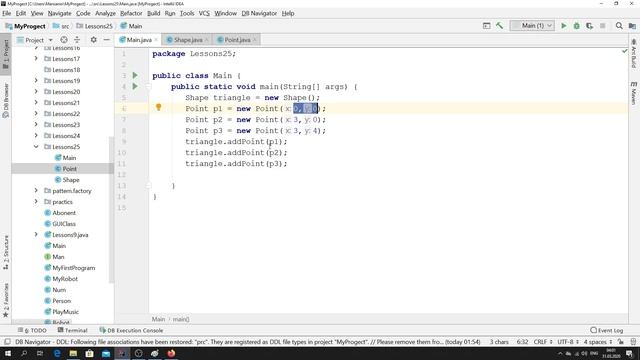
Task: Run with coverage icon in toolbar
Action: 589,26
